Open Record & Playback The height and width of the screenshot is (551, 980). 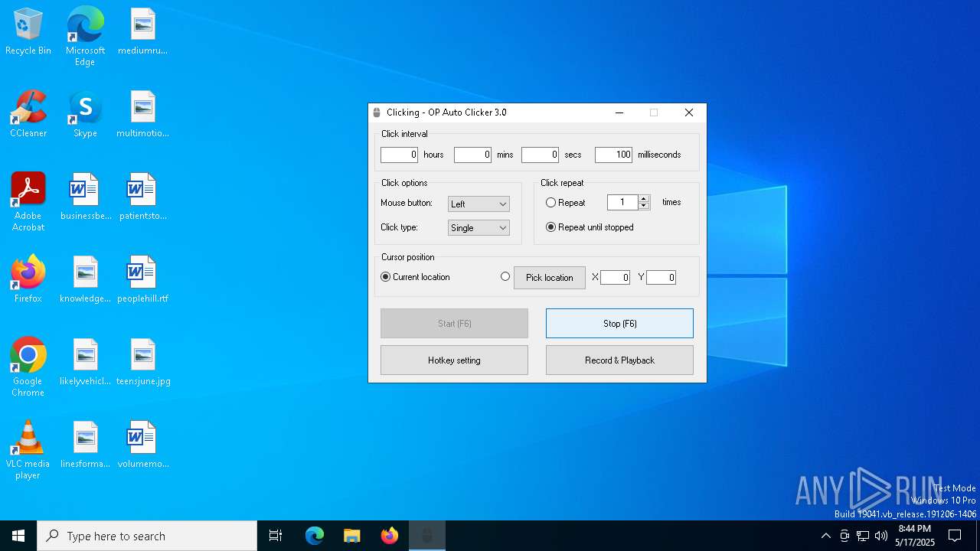tap(619, 360)
